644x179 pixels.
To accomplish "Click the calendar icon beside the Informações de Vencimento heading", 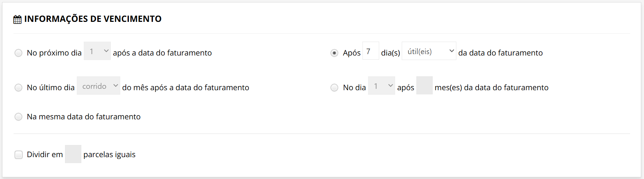I will pos(17,19).
